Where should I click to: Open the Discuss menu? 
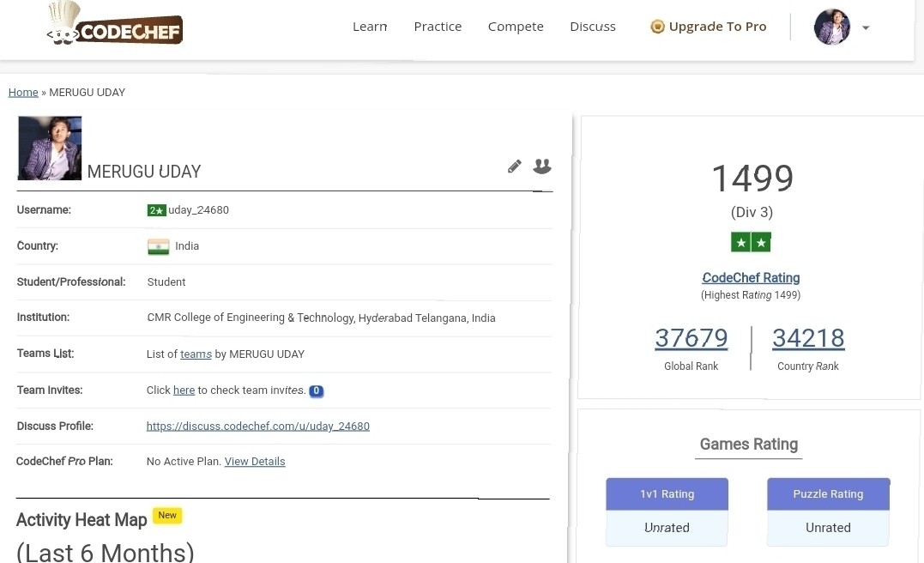point(592,26)
